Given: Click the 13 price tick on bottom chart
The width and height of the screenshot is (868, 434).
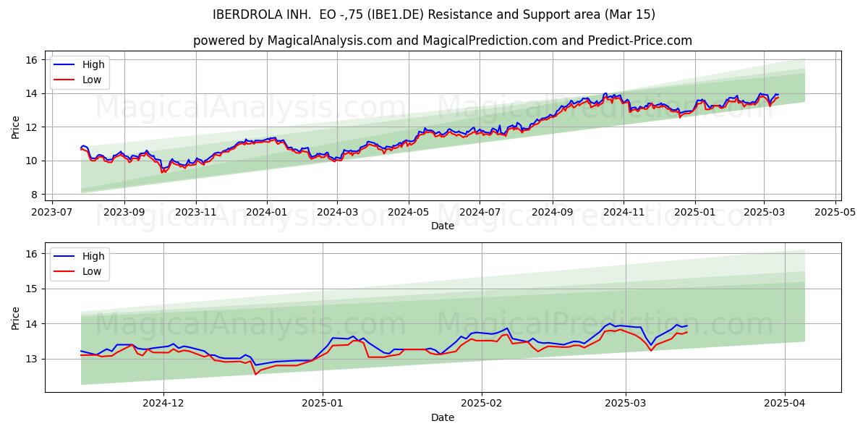Looking at the screenshot, I should pyautogui.click(x=33, y=359).
